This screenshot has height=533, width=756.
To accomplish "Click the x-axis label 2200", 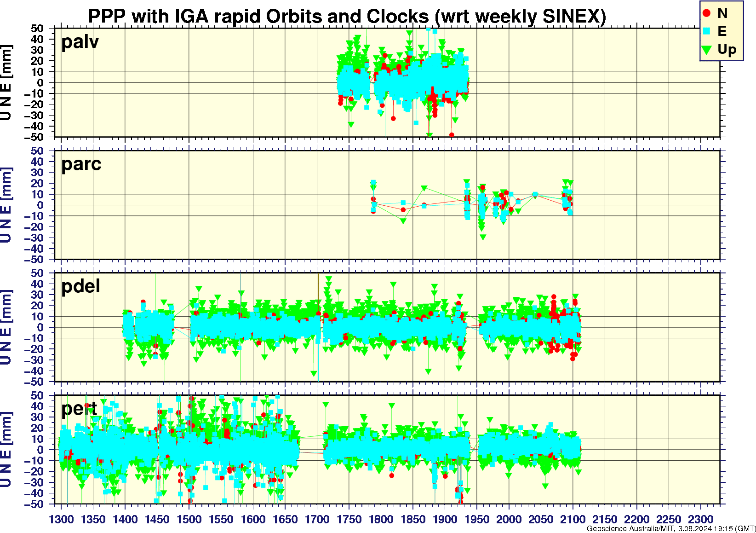I will (x=636, y=519).
